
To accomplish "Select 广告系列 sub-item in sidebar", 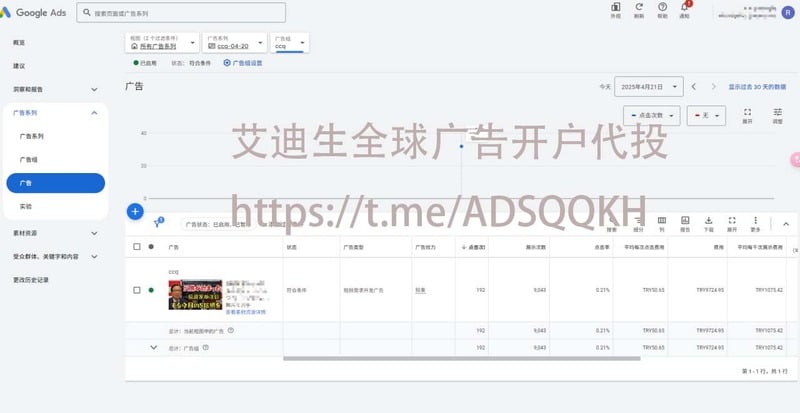I will pos(32,136).
